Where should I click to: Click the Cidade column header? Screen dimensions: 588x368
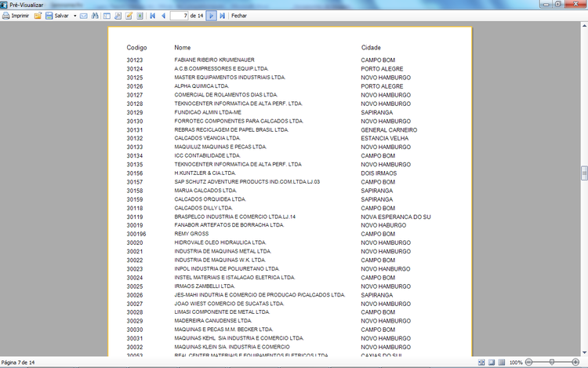(371, 48)
